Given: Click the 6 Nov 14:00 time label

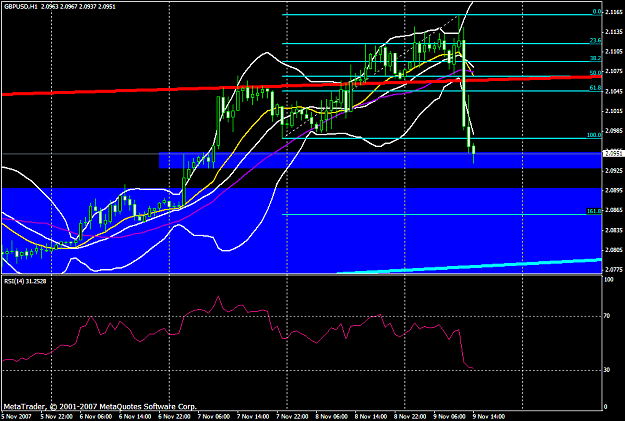Looking at the screenshot, I should tap(135, 417).
